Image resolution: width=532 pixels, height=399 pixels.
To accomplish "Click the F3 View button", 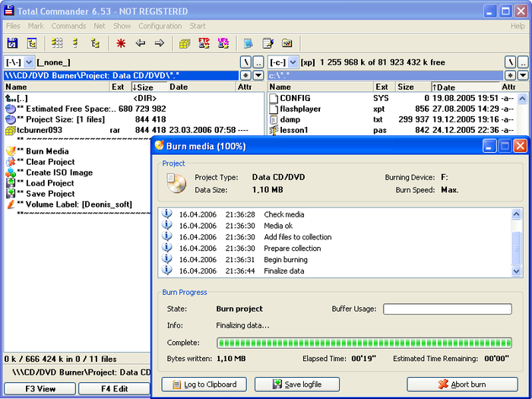I will coord(40,389).
